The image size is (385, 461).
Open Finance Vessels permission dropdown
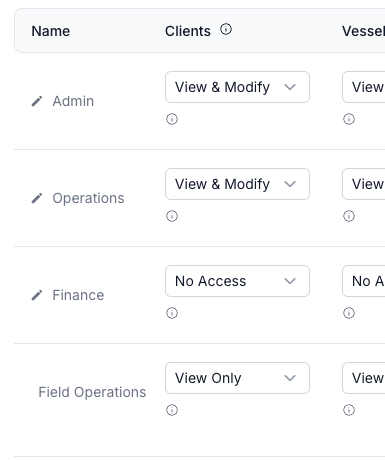(x=364, y=281)
